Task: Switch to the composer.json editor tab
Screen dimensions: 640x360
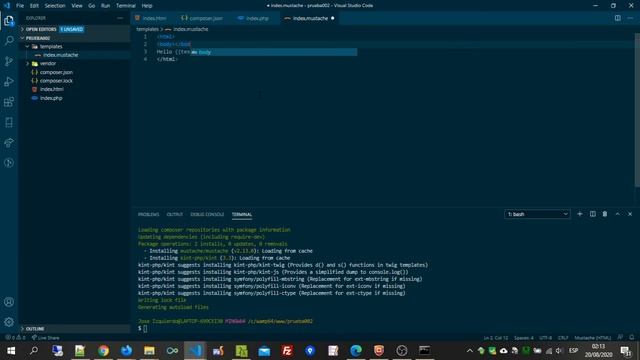Action: [206, 18]
